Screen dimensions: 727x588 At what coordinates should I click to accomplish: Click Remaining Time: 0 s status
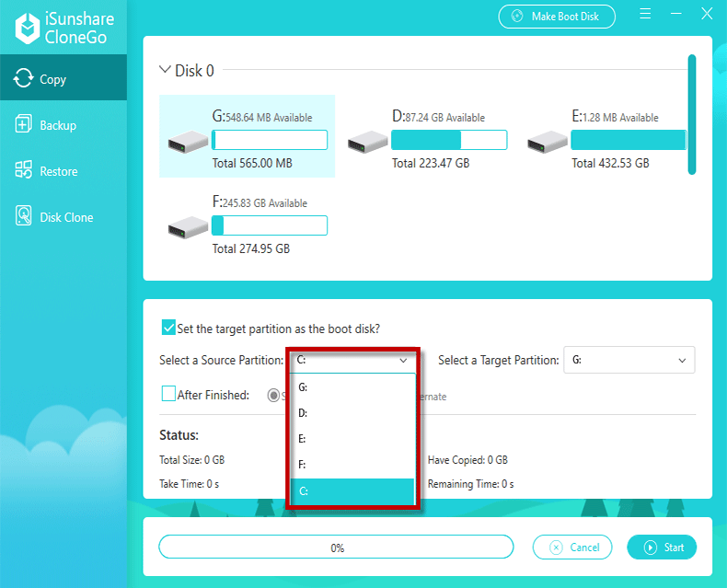[470, 484]
